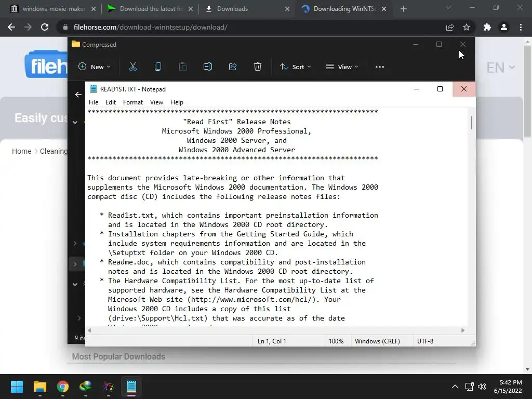The image size is (532, 399).
Task: Open File Explorer from the taskbar
Action: 39,387
